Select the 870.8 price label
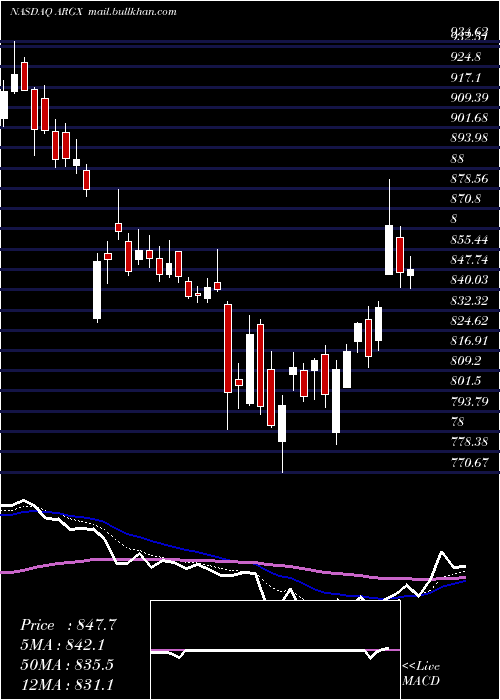Viewport: 500px width, 700px height. click(465, 199)
